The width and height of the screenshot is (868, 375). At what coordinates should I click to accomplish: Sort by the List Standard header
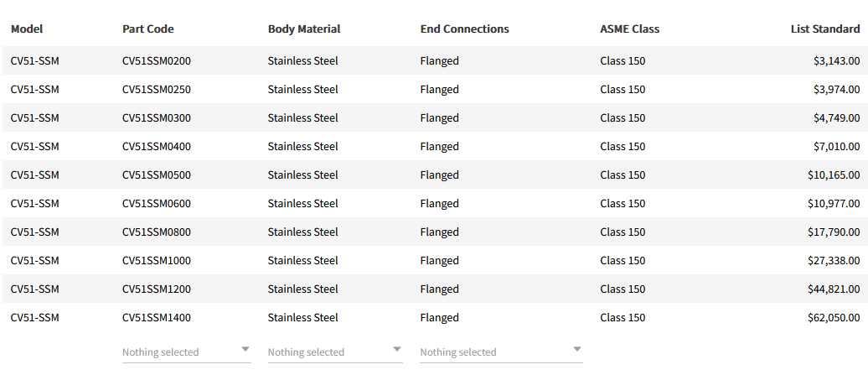tap(824, 29)
